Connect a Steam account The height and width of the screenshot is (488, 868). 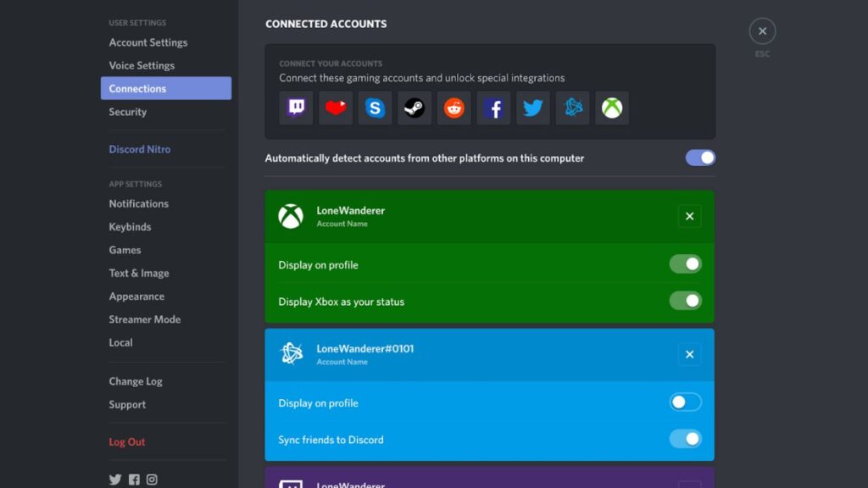click(414, 108)
